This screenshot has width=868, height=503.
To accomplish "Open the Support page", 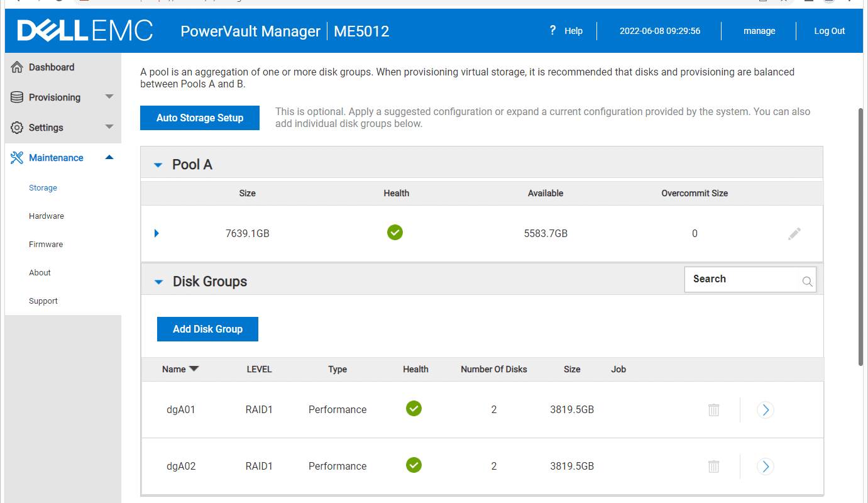I will click(43, 301).
